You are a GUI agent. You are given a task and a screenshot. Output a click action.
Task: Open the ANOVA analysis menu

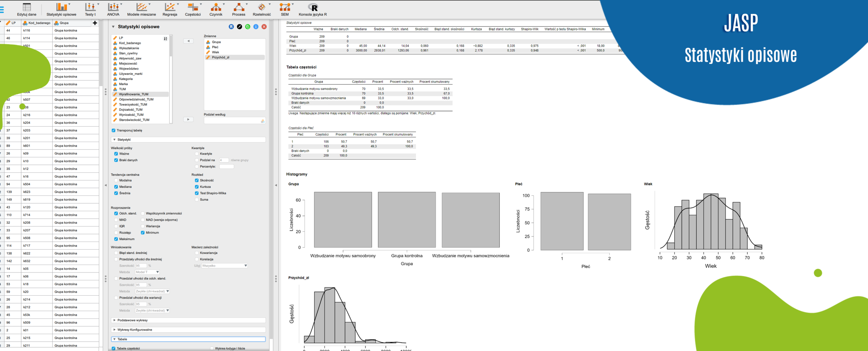coord(113,9)
